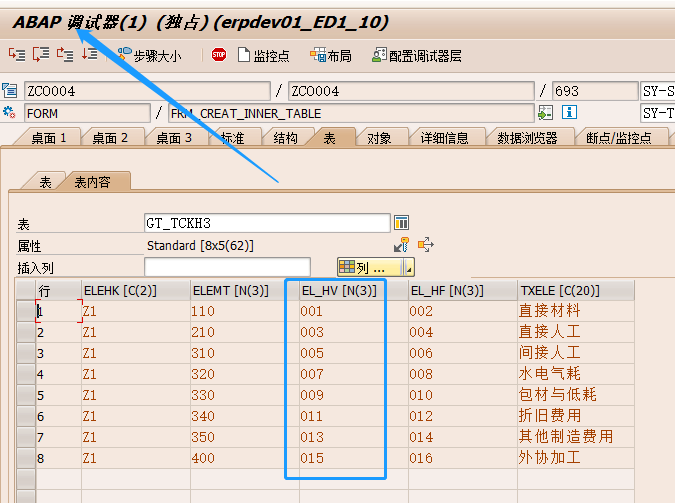Select the main 表 tab
The width and height of the screenshot is (675, 503).
coord(329,138)
